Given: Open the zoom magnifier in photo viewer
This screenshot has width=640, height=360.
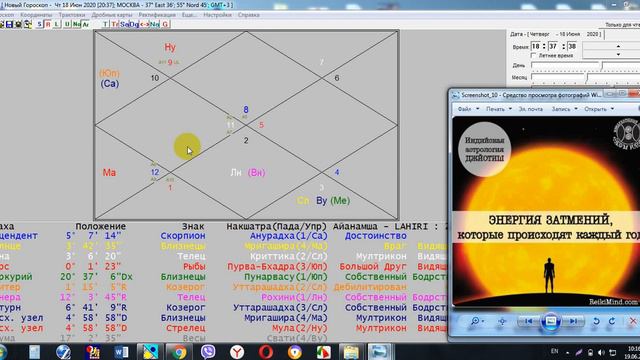Looking at the screenshot, I should 476,321.
